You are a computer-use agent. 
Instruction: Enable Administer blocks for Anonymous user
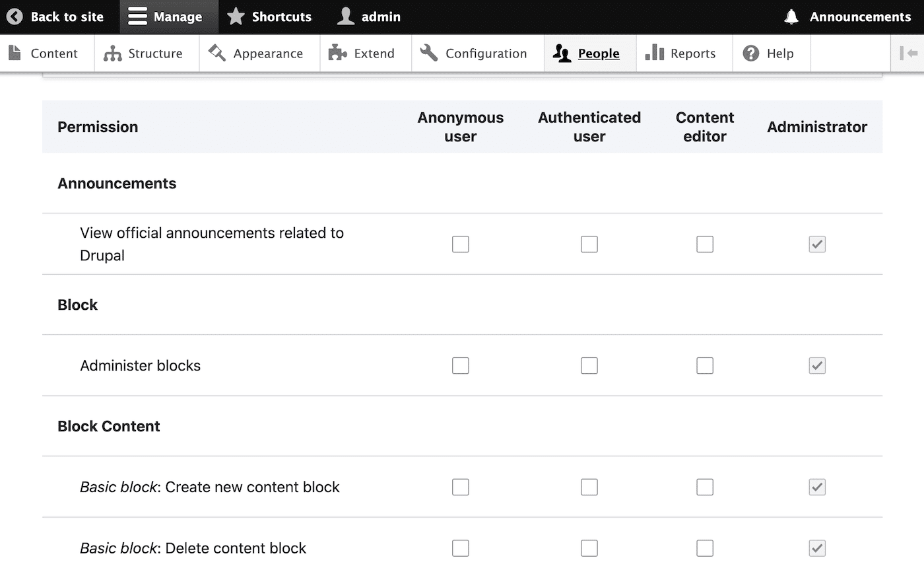coord(461,366)
